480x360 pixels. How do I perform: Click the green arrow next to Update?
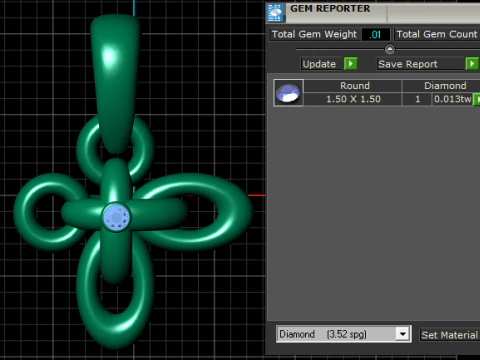[351, 64]
